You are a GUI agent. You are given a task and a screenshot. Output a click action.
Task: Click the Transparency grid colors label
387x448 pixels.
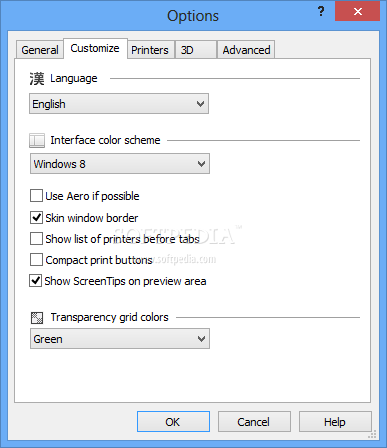click(x=110, y=317)
